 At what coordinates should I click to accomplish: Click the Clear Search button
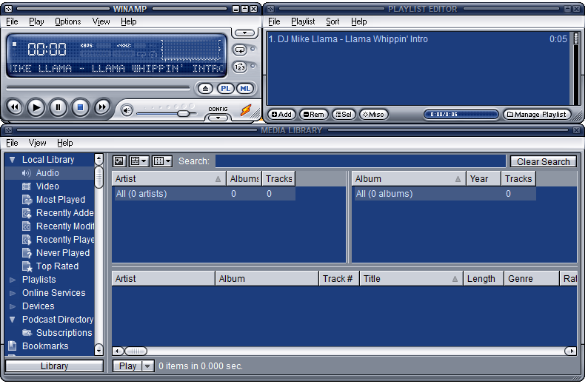click(543, 161)
